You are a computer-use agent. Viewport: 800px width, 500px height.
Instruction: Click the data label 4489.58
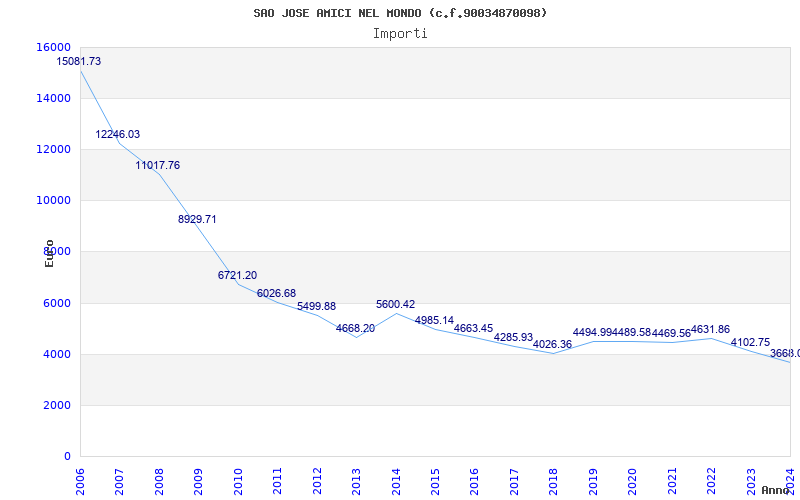pyautogui.click(x=632, y=333)
